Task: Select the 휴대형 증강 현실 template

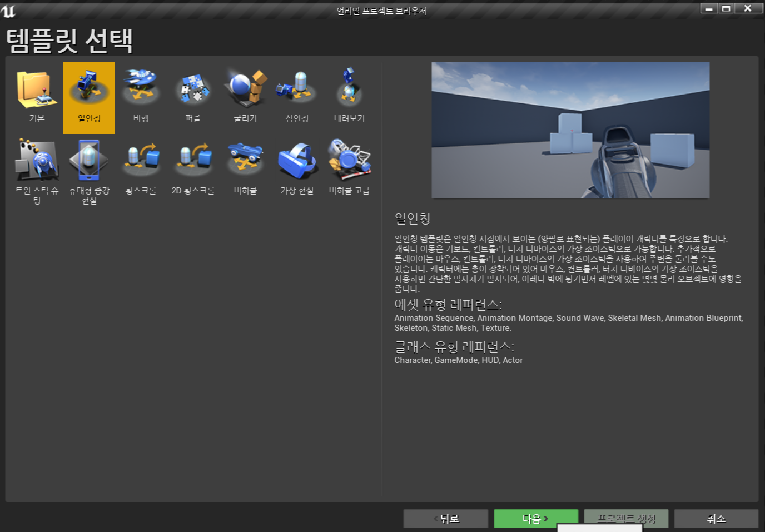Action: pos(89,171)
